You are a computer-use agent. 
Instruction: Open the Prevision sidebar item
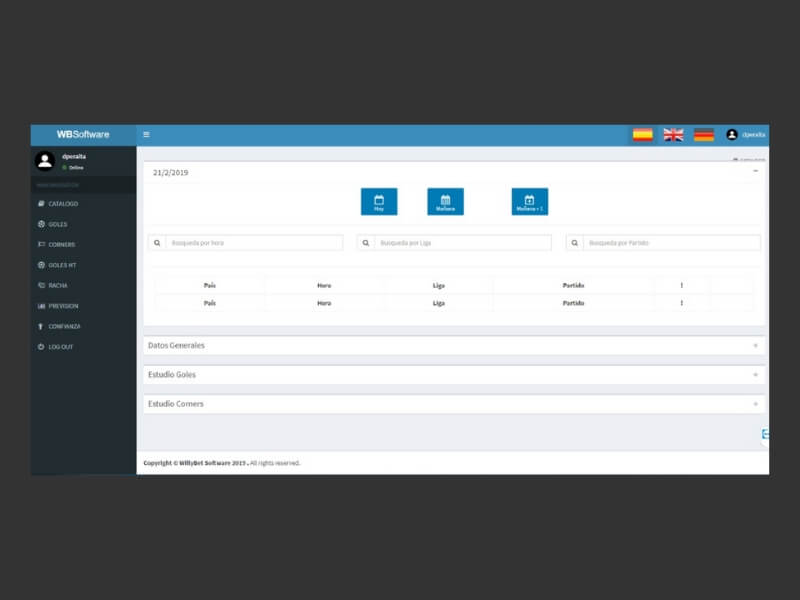tap(62, 306)
